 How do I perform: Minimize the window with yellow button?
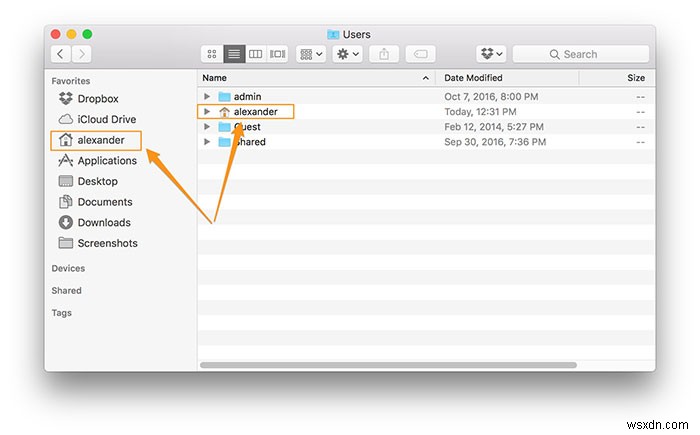[71, 34]
